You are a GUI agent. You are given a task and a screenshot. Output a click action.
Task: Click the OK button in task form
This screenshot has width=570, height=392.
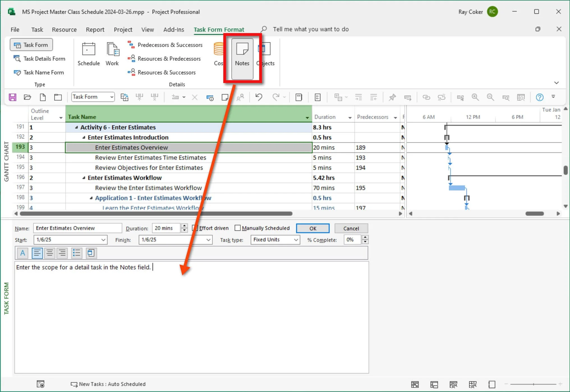click(313, 228)
